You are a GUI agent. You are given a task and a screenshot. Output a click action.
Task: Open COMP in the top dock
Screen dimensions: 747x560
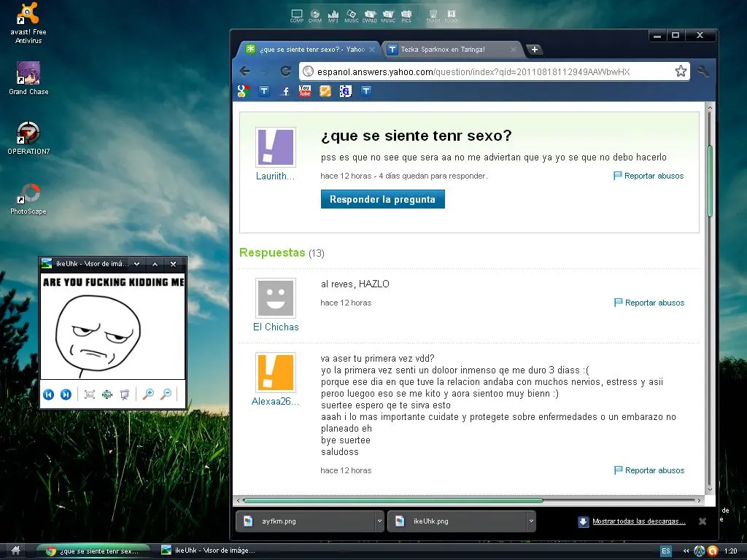coord(297,16)
